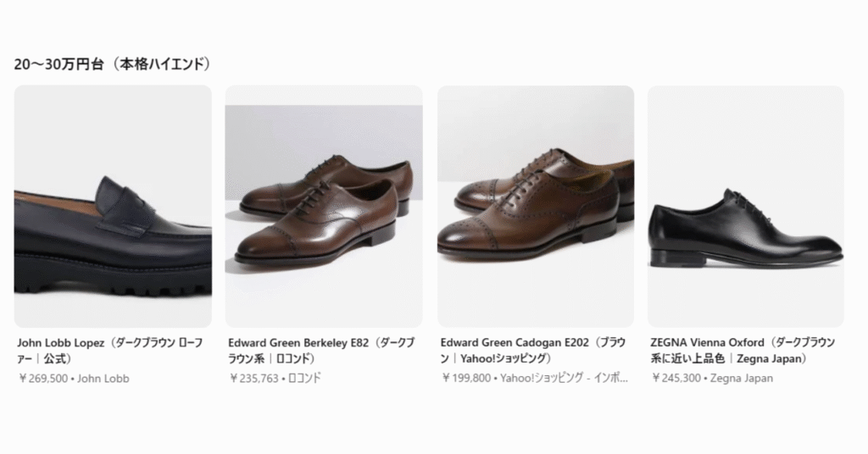868x454 pixels.
Task: Select the John Lobb seller name under the price
Action: 103,379
